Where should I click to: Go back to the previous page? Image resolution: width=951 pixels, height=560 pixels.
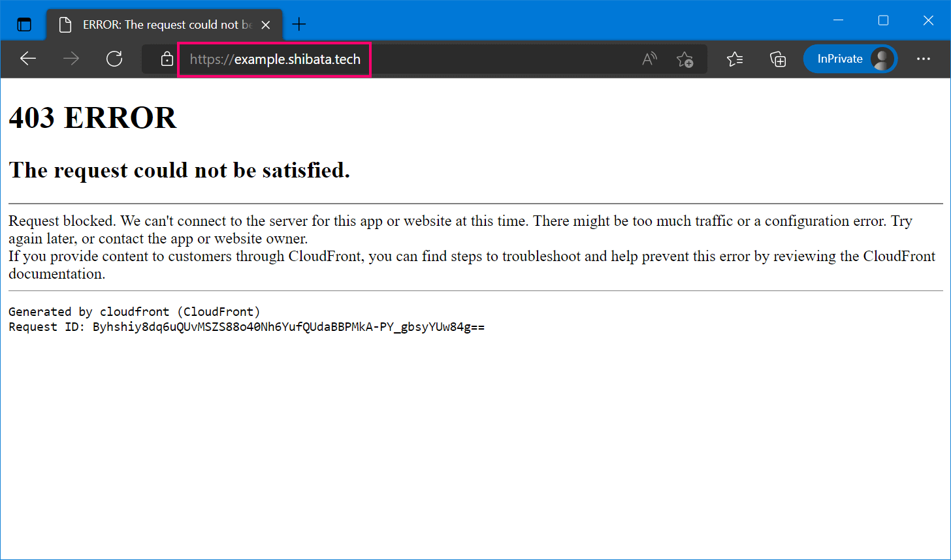[x=28, y=59]
